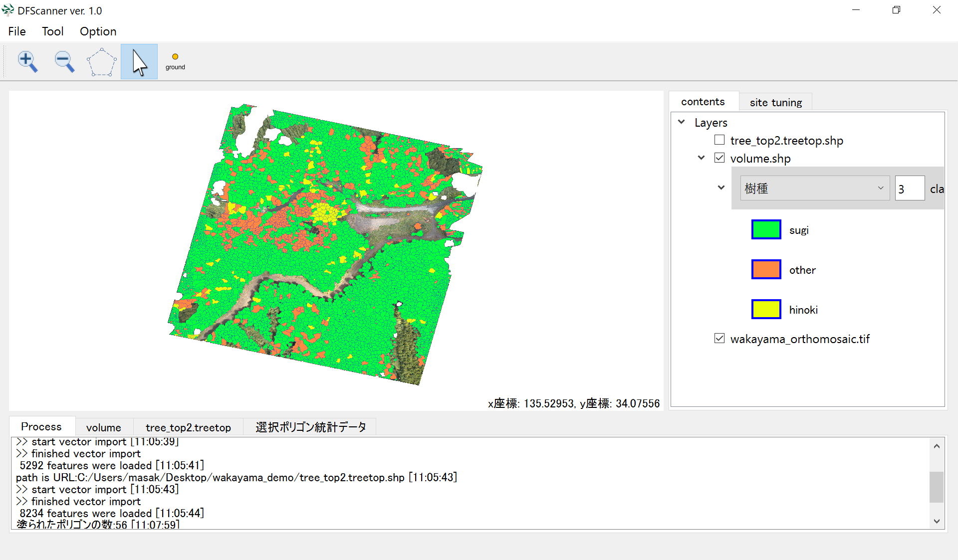
Task: Click the class count input field
Action: click(x=909, y=188)
